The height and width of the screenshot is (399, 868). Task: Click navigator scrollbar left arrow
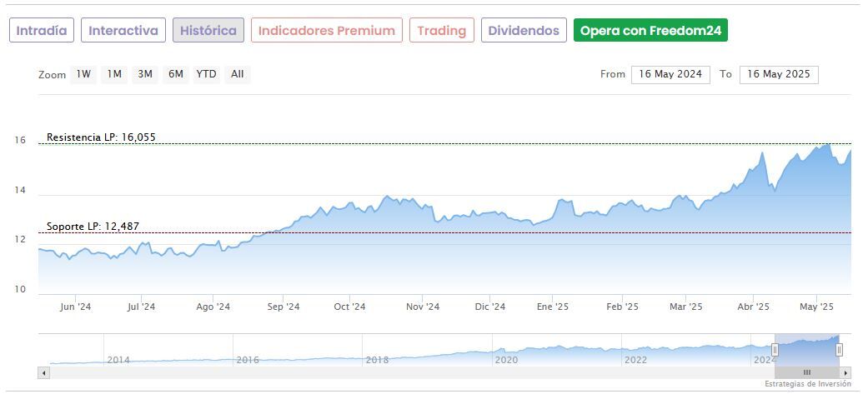pos(44,372)
